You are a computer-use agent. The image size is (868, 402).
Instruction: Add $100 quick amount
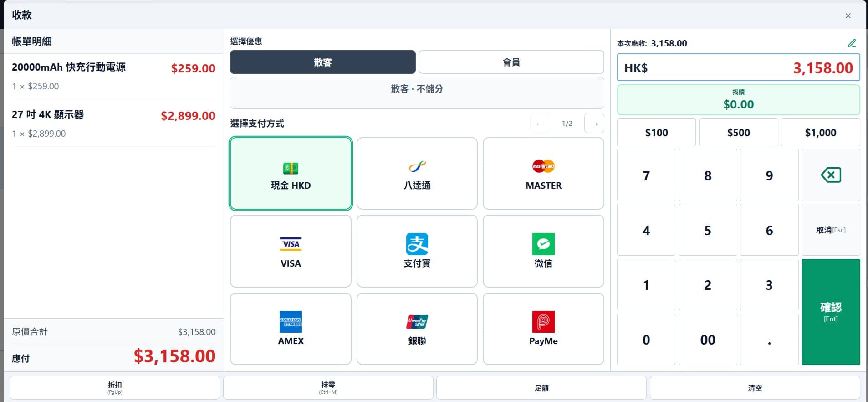[x=656, y=133]
